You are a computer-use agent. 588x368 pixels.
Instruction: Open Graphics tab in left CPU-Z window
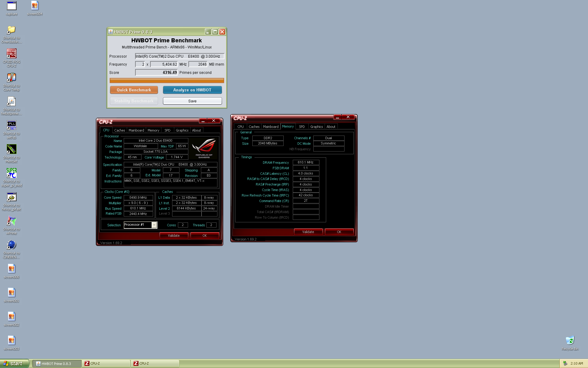coord(182,130)
